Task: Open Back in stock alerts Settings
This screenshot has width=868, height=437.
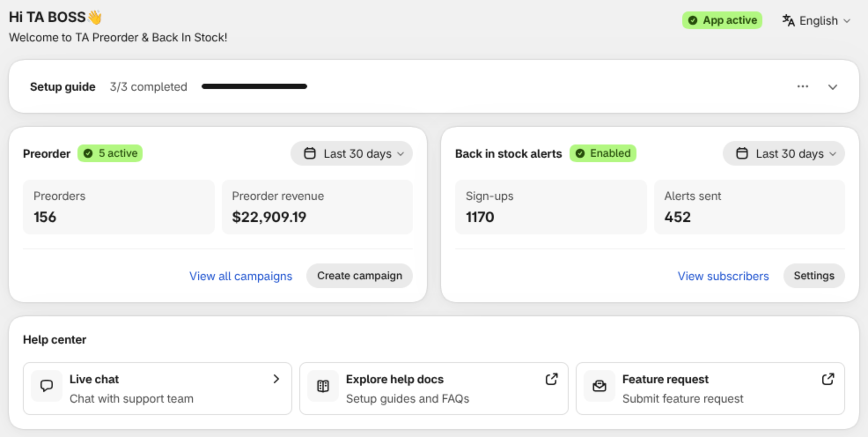Action: (814, 276)
